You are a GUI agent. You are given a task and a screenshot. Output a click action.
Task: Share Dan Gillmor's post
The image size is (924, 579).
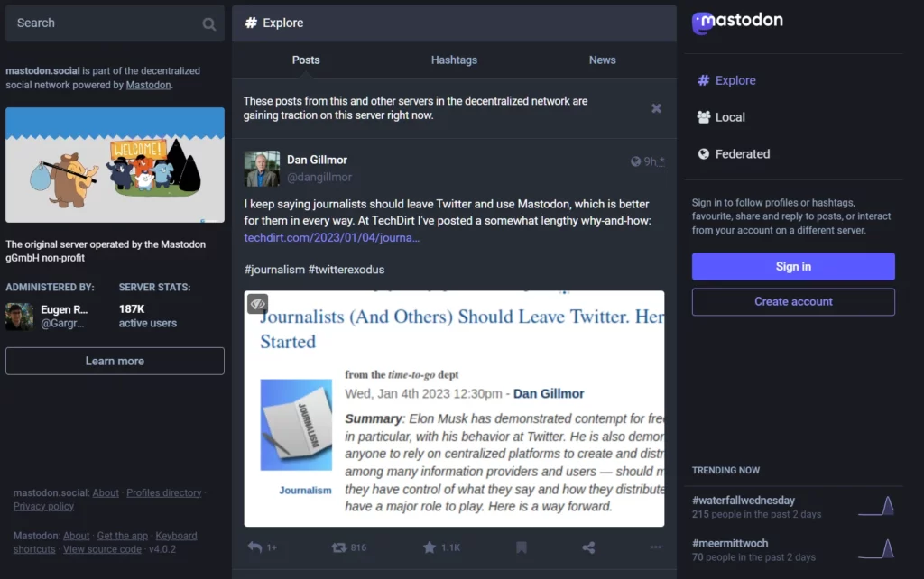pyautogui.click(x=587, y=547)
